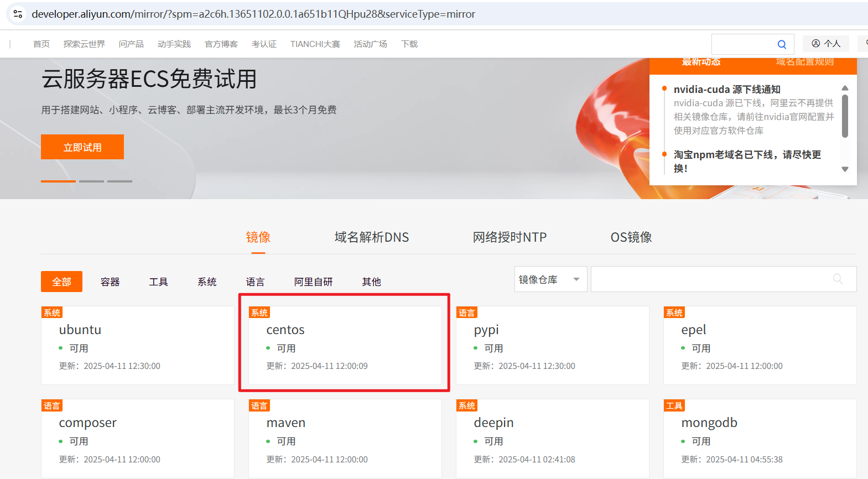868x479 pixels.
Task: Click the 工具 tag on mongodb card
Action: click(x=674, y=405)
